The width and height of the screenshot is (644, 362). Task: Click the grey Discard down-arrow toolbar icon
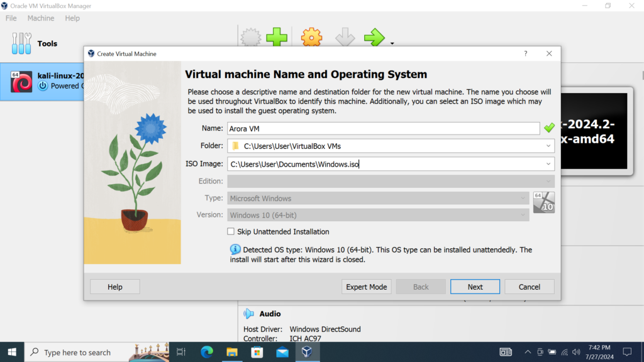click(345, 37)
